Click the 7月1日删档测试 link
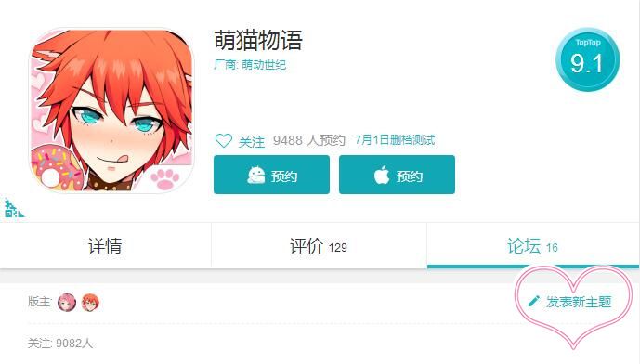640x364 pixels. pyautogui.click(x=395, y=140)
